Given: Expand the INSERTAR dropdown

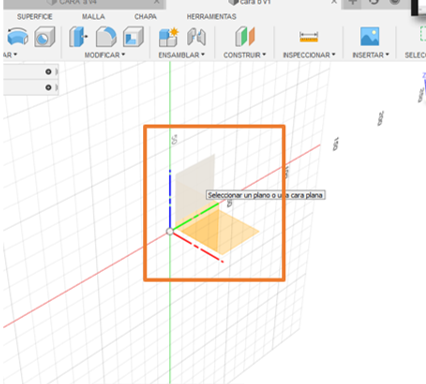Looking at the screenshot, I should [371, 55].
